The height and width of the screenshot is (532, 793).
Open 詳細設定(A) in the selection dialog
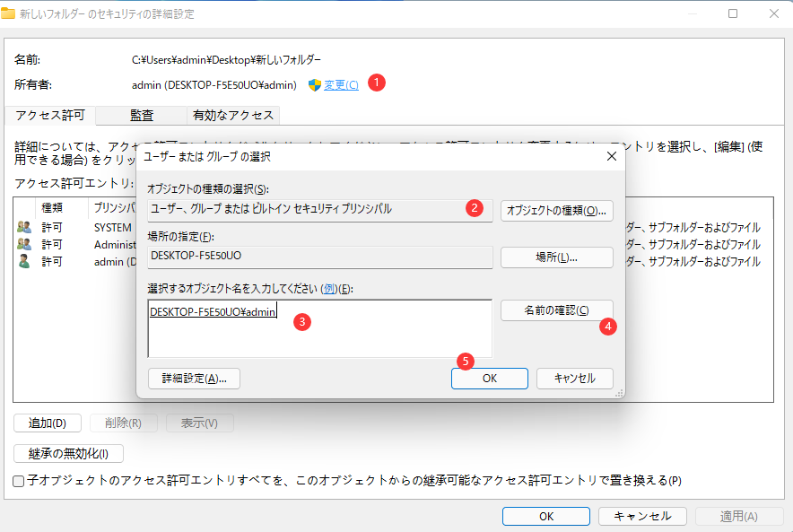(x=193, y=378)
